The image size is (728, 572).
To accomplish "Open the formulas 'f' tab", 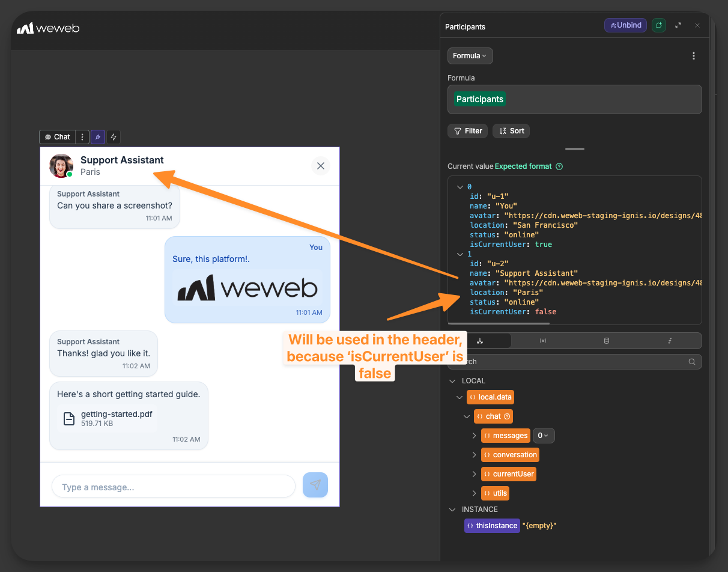I will pyautogui.click(x=670, y=341).
